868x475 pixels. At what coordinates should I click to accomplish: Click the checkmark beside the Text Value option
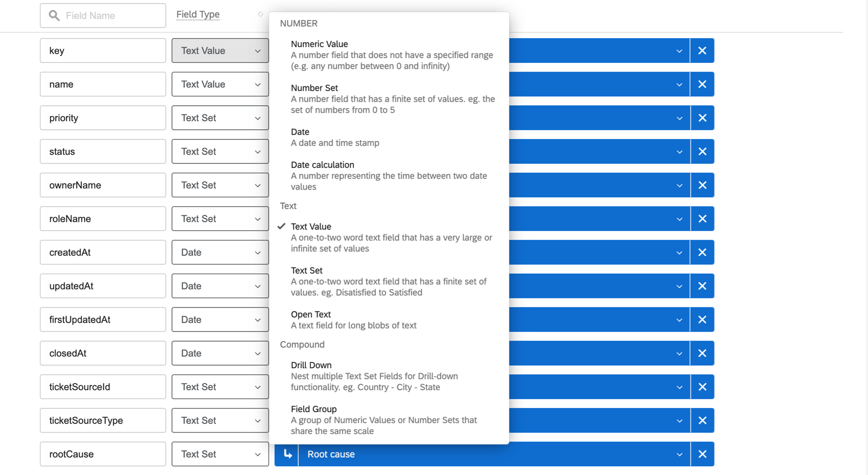pyautogui.click(x=281, y=225)
